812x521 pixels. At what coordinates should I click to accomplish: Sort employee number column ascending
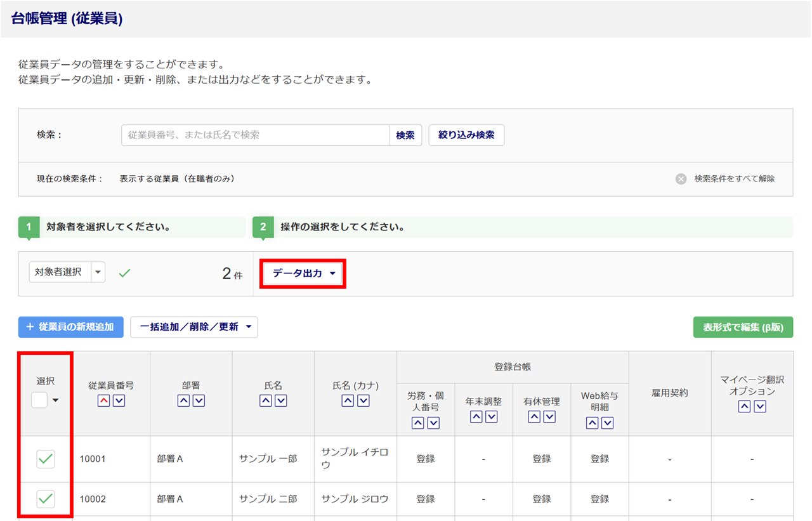coord(103,400)
